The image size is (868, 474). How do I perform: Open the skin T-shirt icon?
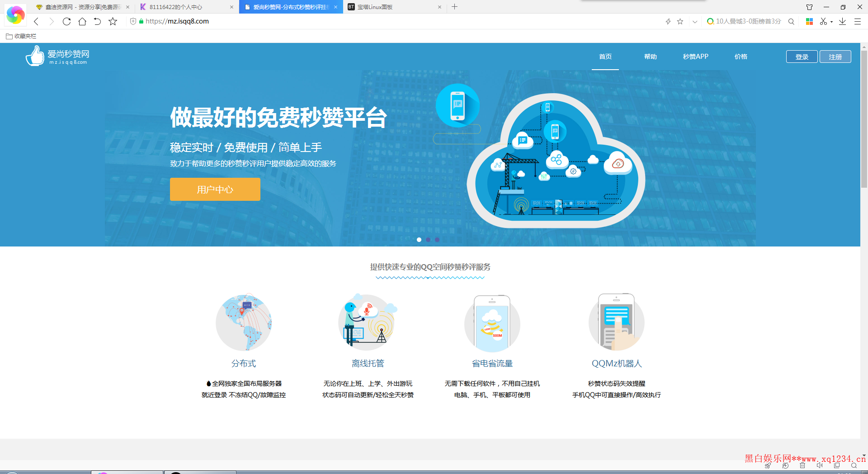click(809, 7)
